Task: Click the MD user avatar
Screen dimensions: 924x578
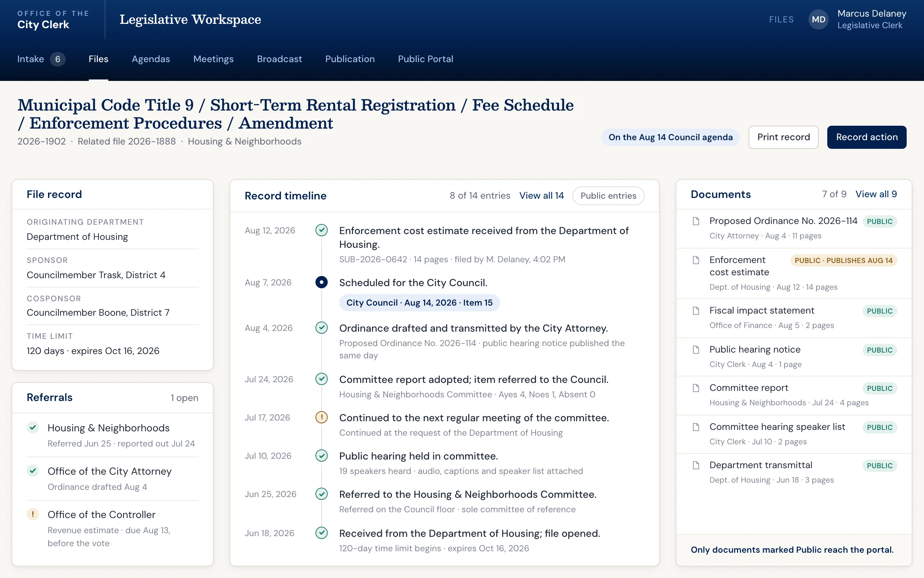Action: coord(818,20)
